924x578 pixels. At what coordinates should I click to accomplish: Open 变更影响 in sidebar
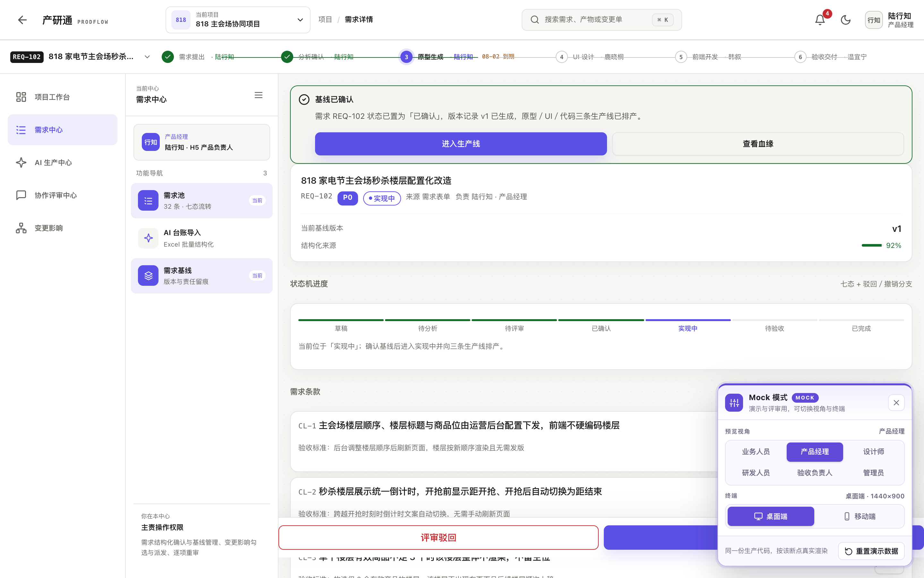tap(63, 228)
